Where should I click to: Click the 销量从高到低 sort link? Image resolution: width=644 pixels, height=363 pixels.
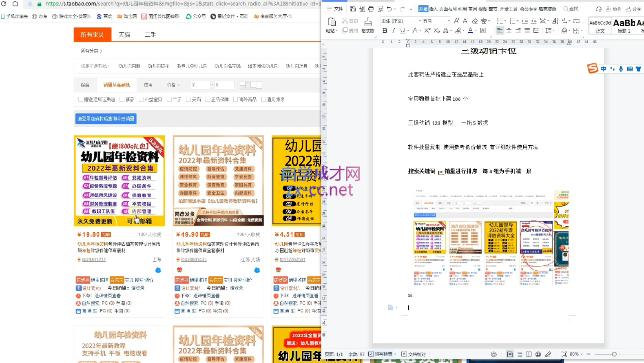[117, 85]
